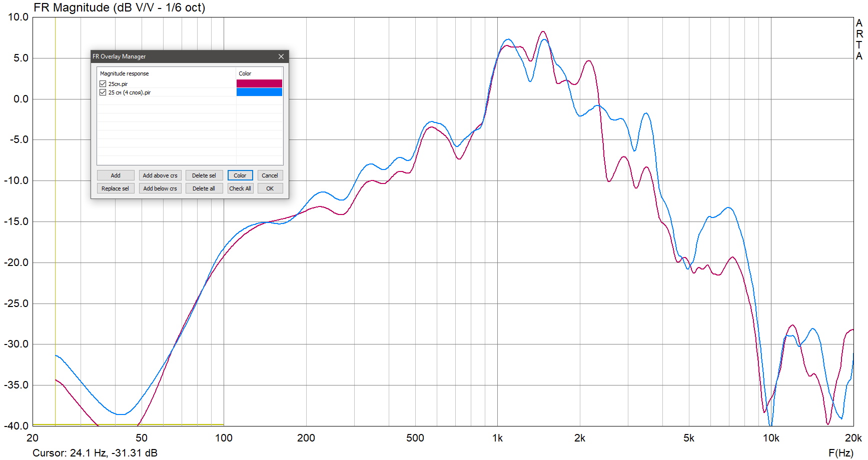Click the Color column header
The image size is (868, 460).
245,73
